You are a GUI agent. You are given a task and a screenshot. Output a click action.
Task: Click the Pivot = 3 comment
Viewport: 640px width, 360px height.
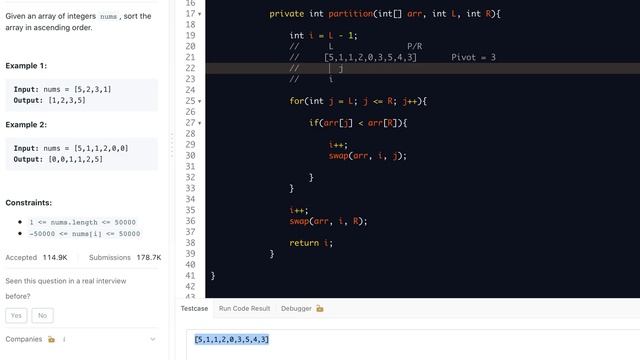[x=473, y=58]
